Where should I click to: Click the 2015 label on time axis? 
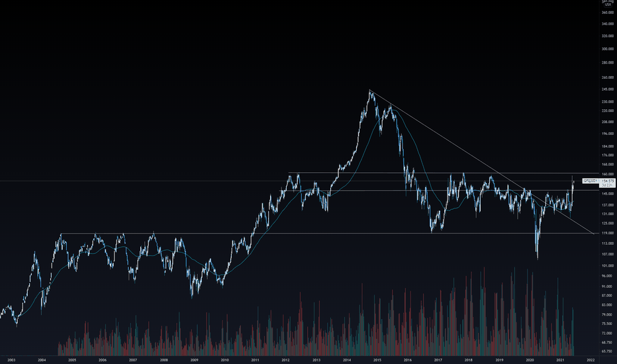click(x=377, y=360)
